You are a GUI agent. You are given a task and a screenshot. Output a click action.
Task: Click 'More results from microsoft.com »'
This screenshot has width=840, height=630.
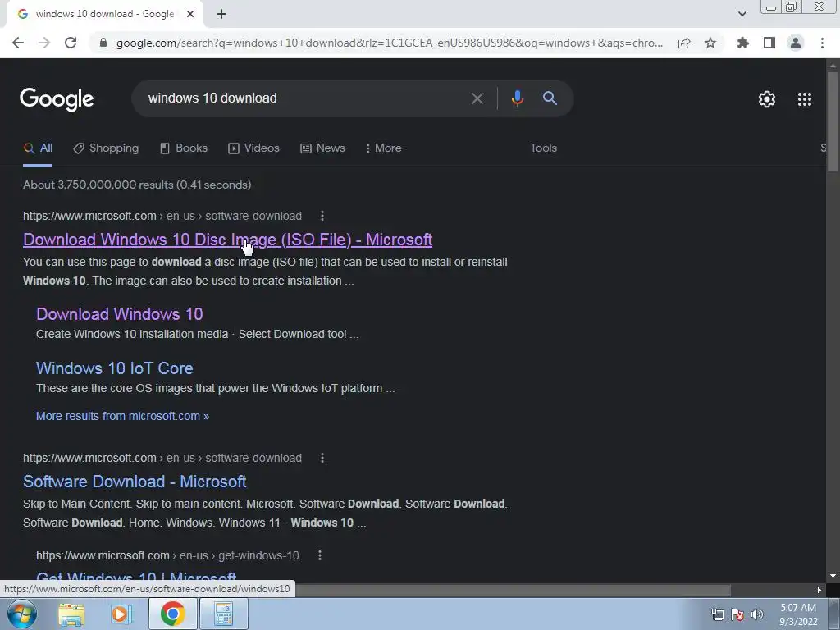pos(123,416)
